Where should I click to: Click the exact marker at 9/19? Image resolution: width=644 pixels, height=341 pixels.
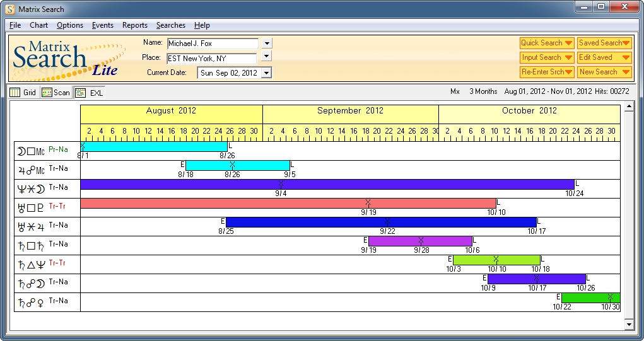[x=368, y=202]
